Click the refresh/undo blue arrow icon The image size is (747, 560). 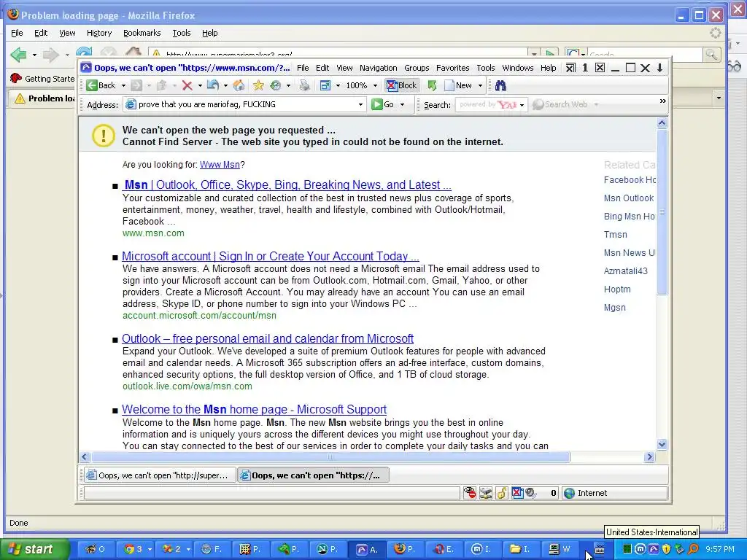213,85
